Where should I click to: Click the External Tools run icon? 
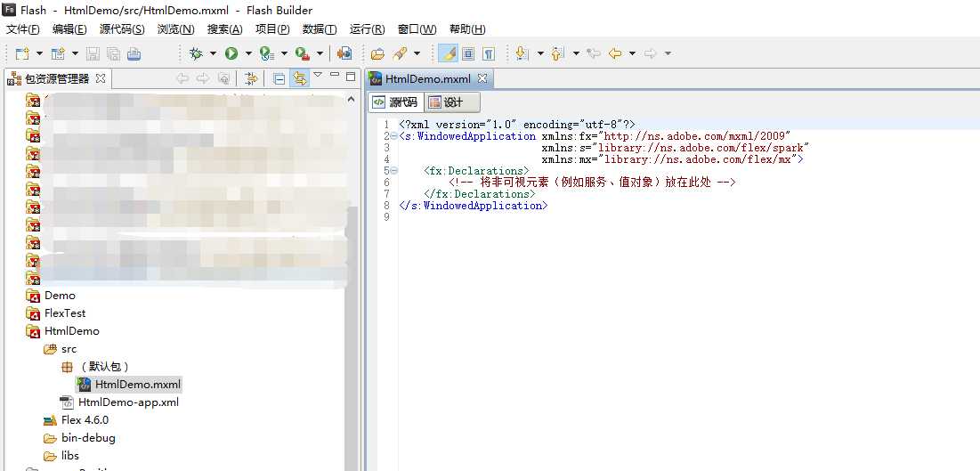click(304, 53)
